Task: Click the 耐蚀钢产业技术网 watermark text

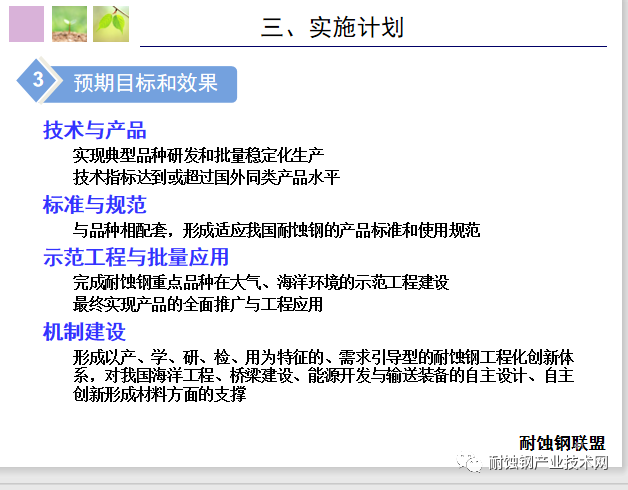Action: click(x=548, y=462)
